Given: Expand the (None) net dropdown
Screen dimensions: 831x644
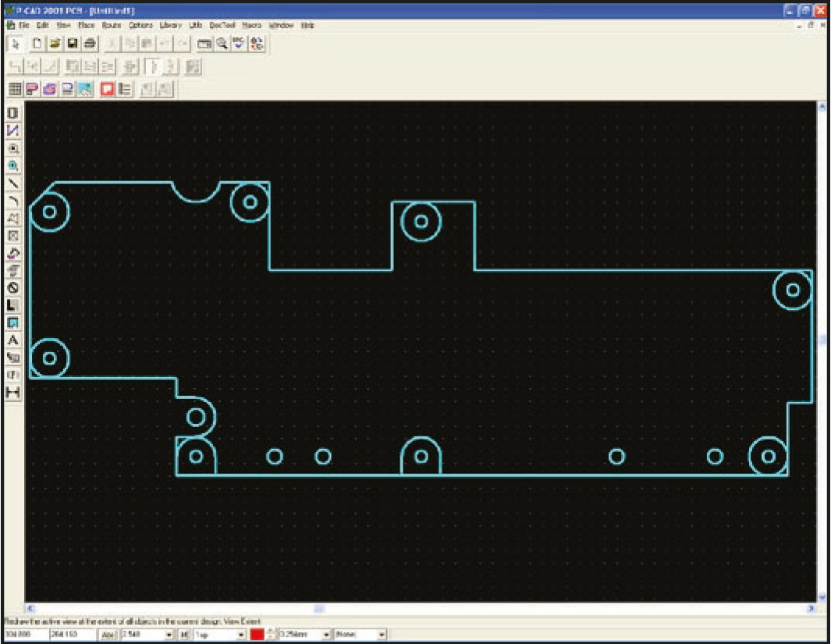Looking at the screenshot, I should [x=382, y=635].
